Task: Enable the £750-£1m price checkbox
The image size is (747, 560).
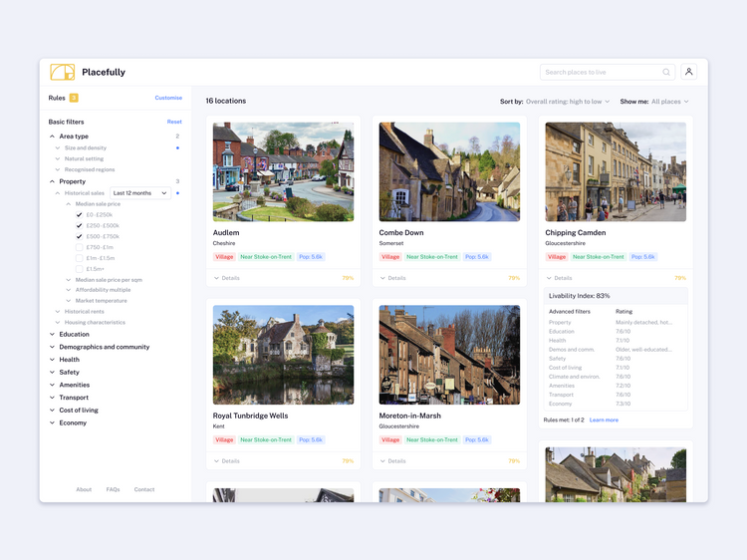Action: [80, 247]
